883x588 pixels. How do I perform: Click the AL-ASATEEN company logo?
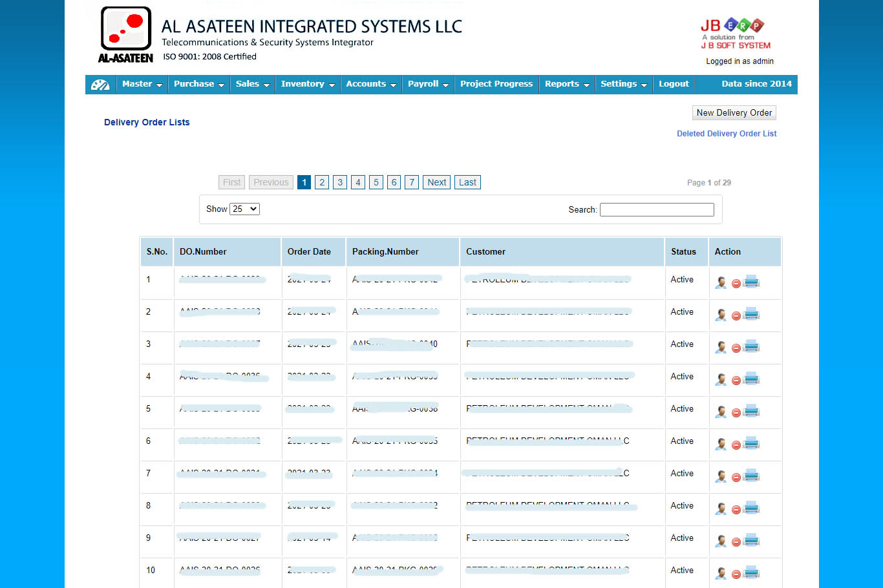coord(126,35)
